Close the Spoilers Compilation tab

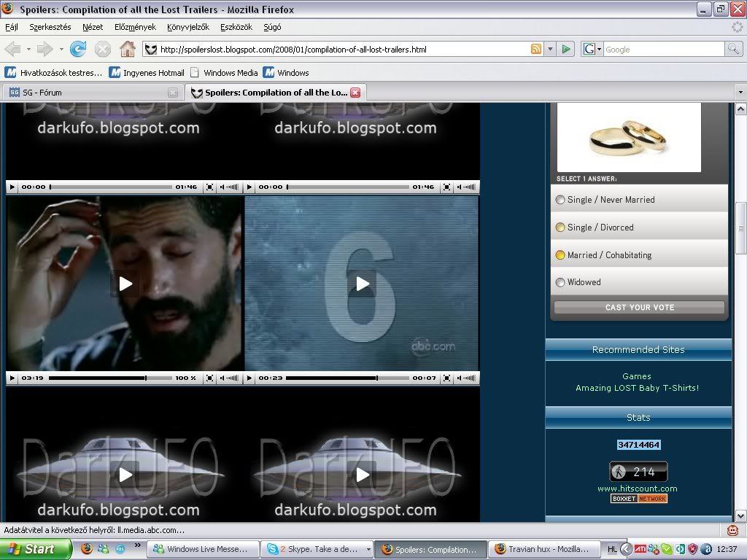click(x=355, y=93)
